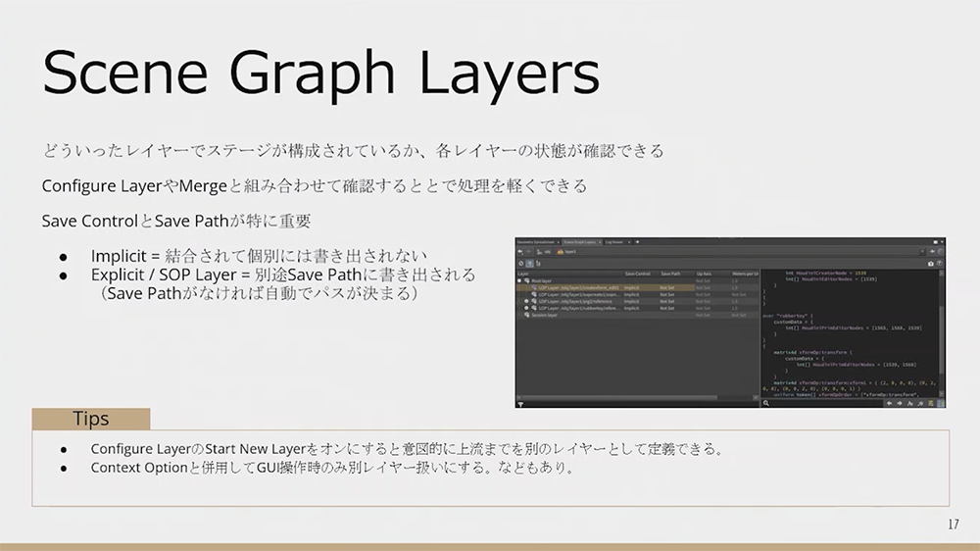Click the find previous arrow in code search bar

pyautogui.click(x=888, y=403)
